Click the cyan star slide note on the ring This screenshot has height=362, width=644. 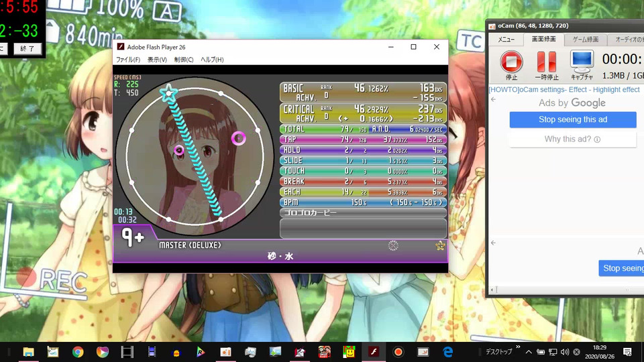168,93
